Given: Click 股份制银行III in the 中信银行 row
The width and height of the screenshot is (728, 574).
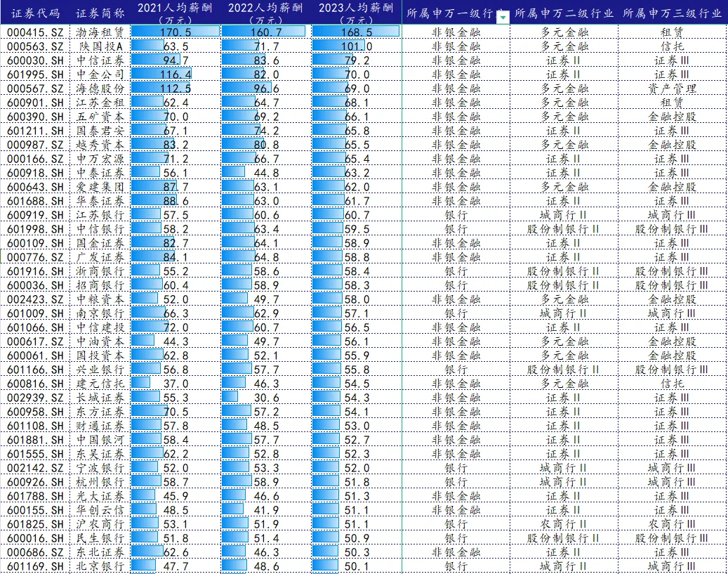Looking at the screenshot, I should 673,229.
